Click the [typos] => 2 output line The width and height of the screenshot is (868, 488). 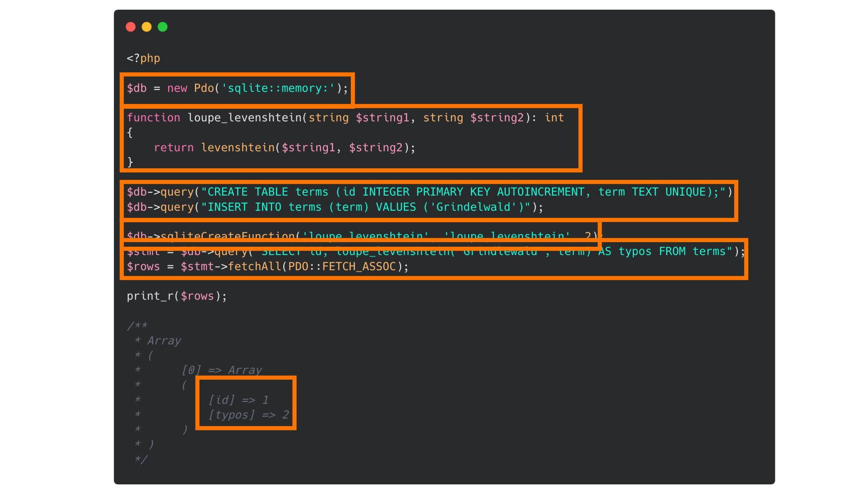pos(248,415)
